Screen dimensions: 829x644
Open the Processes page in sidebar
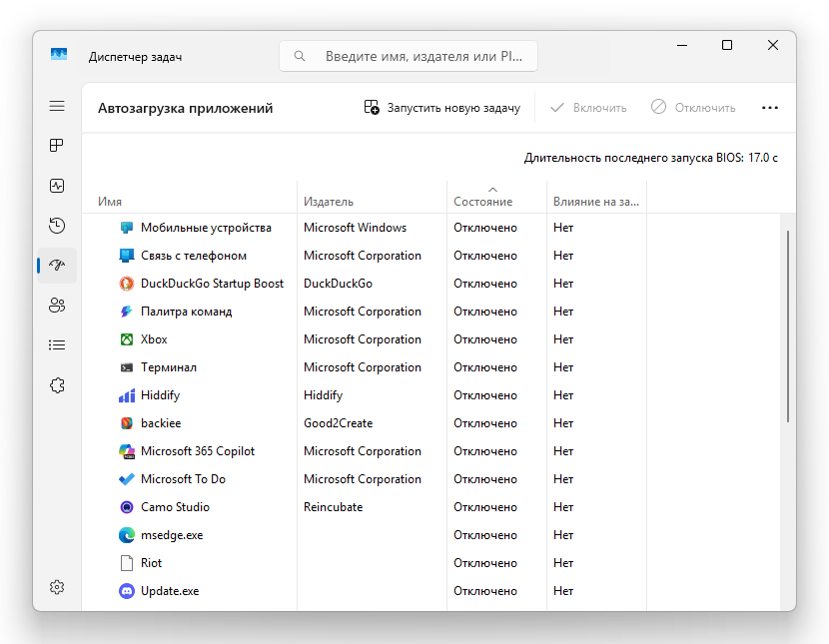click(57, 146)
